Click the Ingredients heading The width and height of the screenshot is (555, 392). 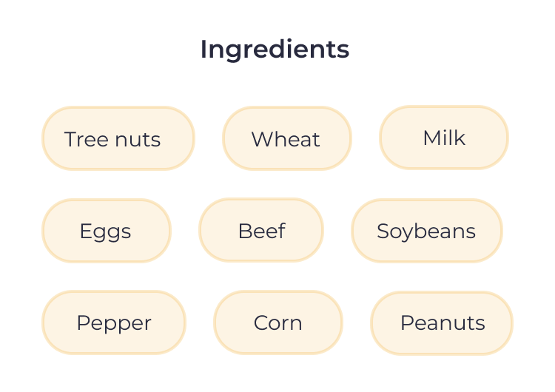point(275,50)
